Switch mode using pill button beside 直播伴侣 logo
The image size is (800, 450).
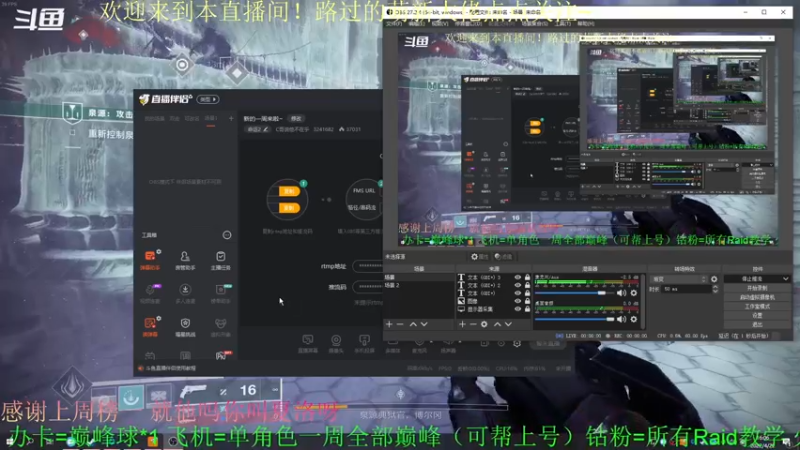(x=208, y=99)
